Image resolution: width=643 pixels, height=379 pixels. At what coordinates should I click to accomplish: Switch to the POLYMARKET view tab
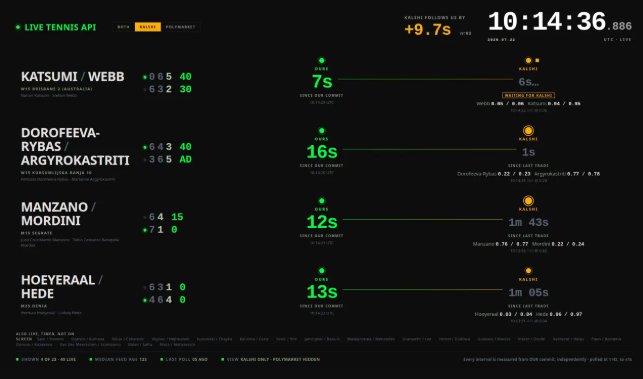[180, 27]
